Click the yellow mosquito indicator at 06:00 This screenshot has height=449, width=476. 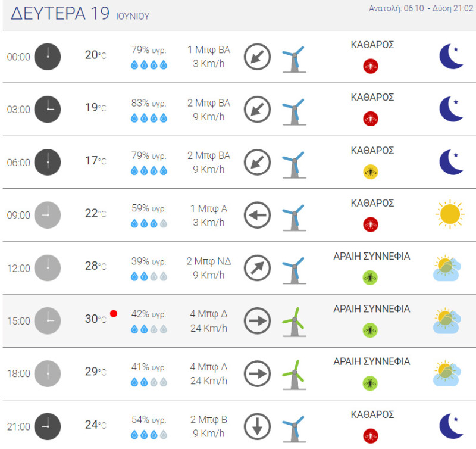pyautogui.click(x=370, y=172)
